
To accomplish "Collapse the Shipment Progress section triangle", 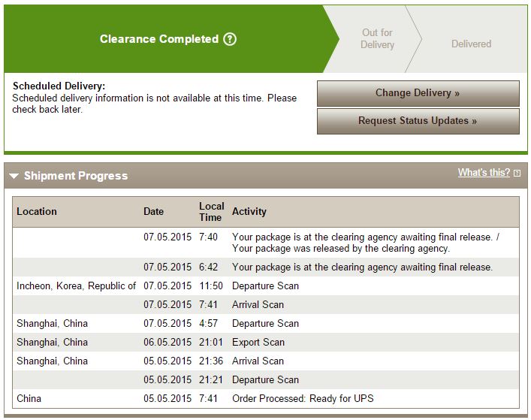I will 14,176.
